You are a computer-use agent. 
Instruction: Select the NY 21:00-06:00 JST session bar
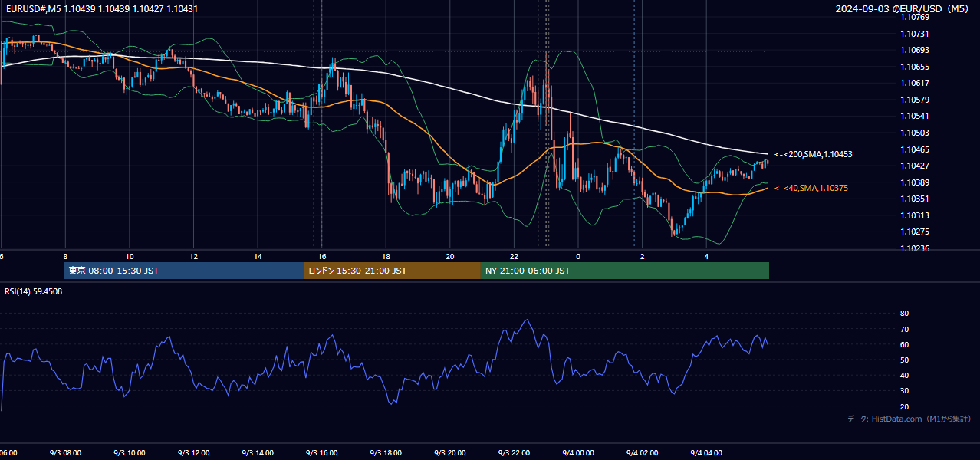coord(625,271)
